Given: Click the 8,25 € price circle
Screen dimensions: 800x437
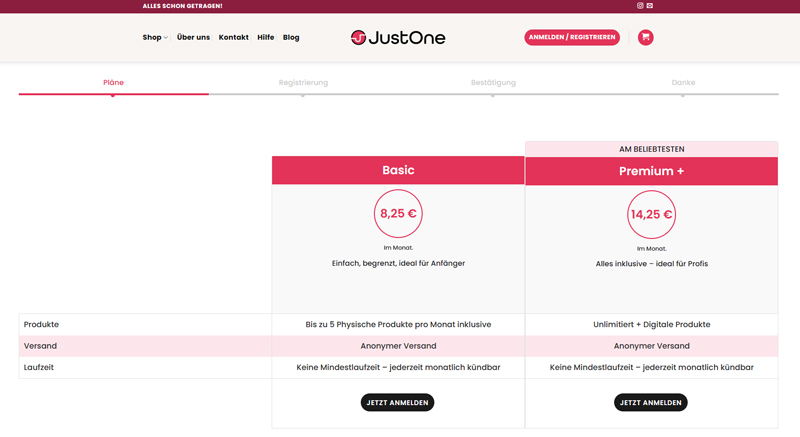Looking at the screenshot, I should [x=398, y=214].
